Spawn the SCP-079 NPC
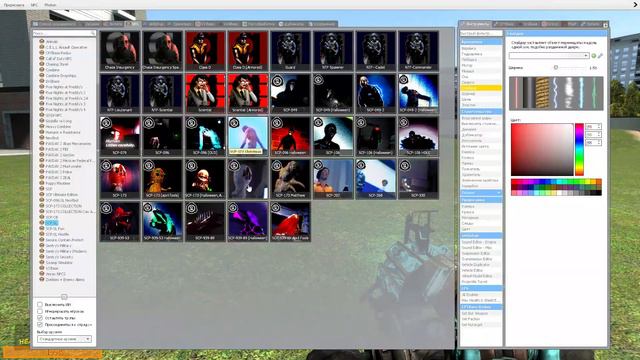640x360 pixels. click(x=120, y=136)
